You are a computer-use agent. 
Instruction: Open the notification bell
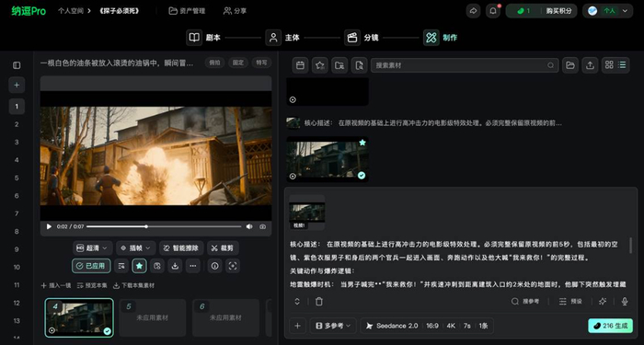tap(493, 11)
